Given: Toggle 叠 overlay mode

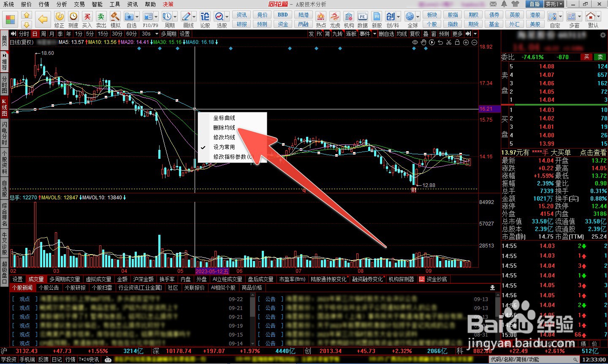Looking at the screenshot, I should pos(426,34).
